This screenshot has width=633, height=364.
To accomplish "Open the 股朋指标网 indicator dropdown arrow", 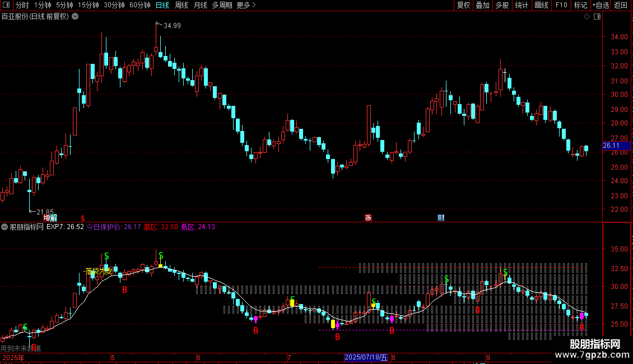I will 4,227.
